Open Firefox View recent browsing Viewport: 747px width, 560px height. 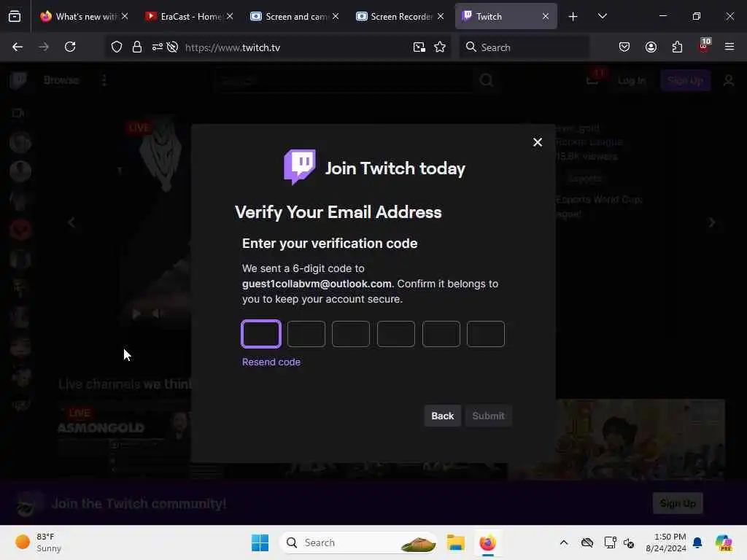[x=15, y=17]
